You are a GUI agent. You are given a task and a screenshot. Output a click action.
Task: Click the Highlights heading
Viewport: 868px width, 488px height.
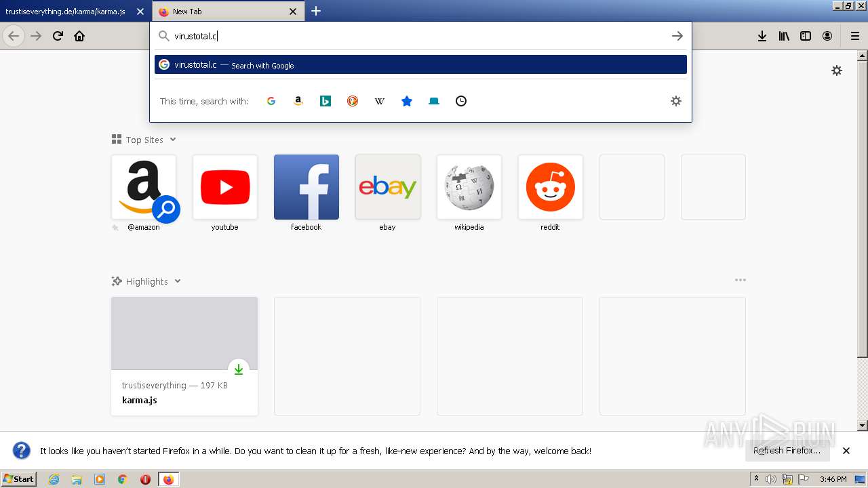(x=146, y=281)
